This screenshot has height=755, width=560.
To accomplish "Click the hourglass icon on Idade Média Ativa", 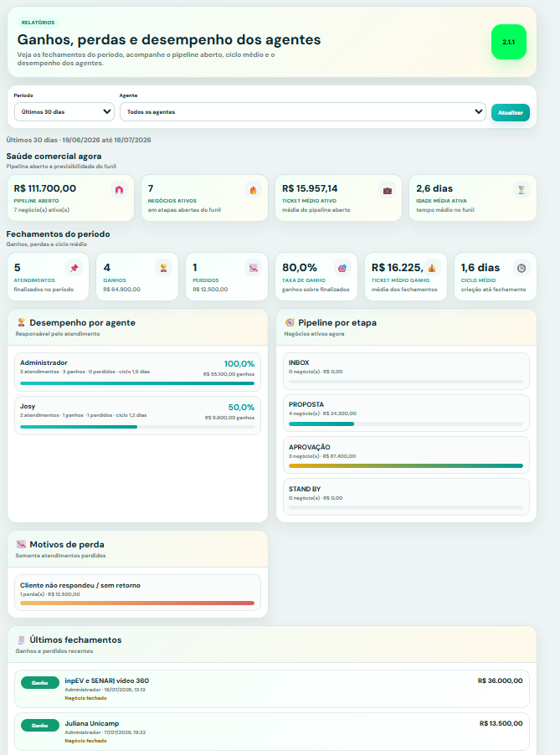I will tap(521, 190).
